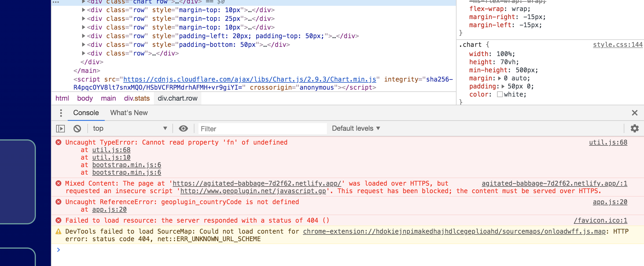
Task: Click the error icon beside Mixed Content
Action: 58,183
